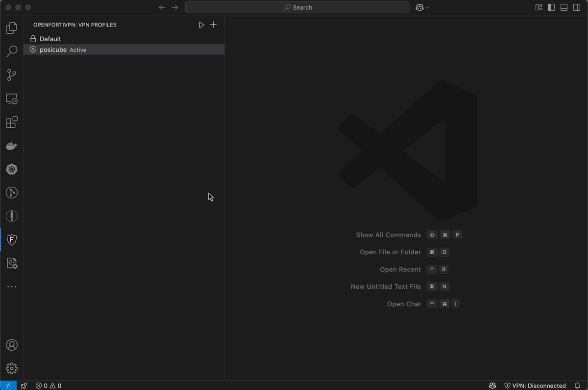Show additional views via three dots
This screenshot has width=588, height=390.
pos(12,287)
